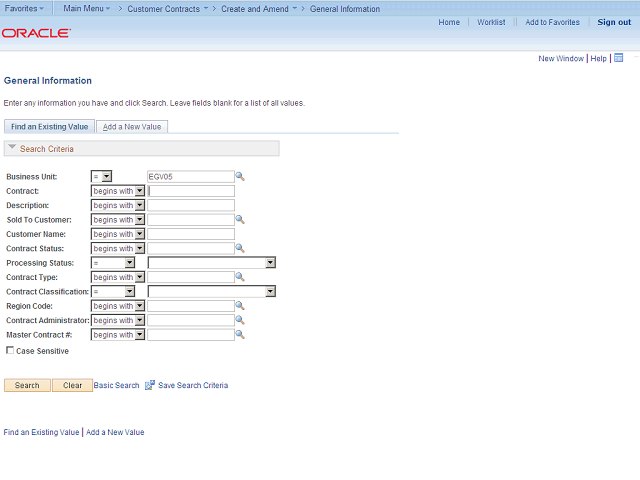Click the Search button

27,385
